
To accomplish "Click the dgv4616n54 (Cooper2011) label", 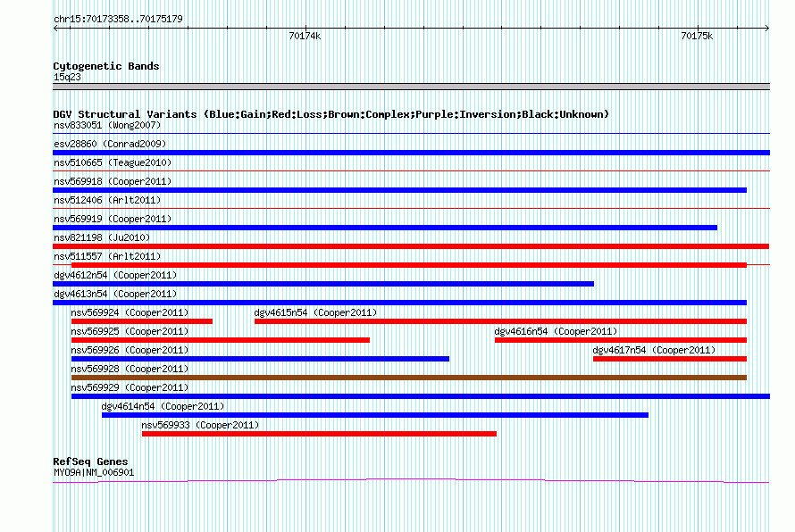I will click(x=556, y=331).
